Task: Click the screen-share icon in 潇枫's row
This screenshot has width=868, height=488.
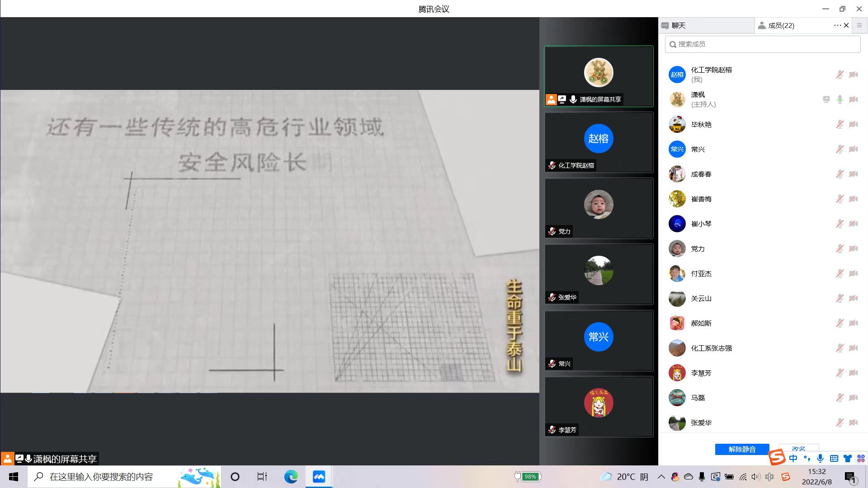Action: (x=826, y=99)
